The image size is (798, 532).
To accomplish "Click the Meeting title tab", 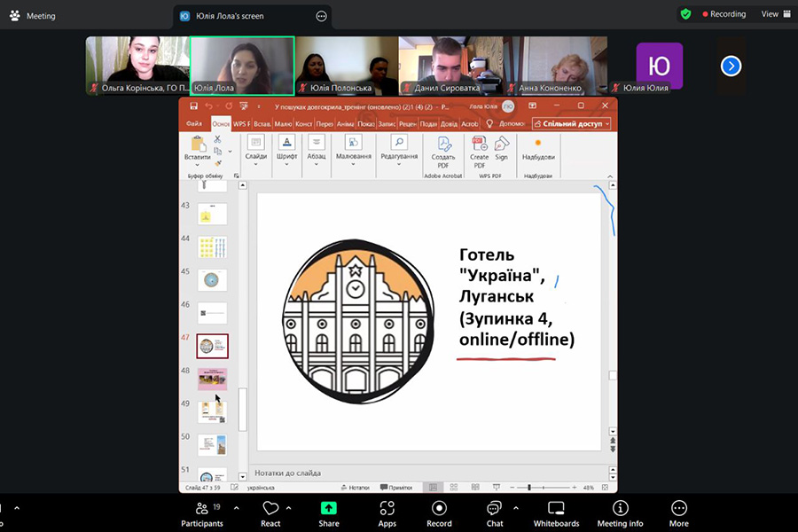I will (34, 16).
